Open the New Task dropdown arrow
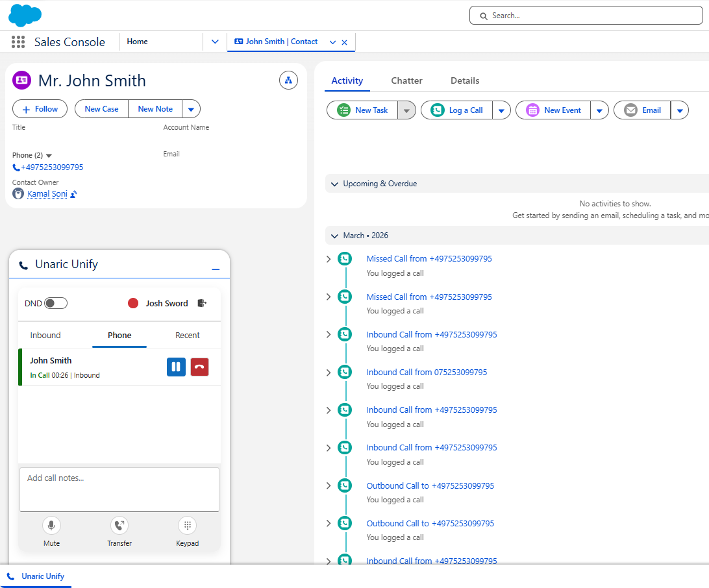The height and width of the screenshot is (588, 709). (406, 110)
